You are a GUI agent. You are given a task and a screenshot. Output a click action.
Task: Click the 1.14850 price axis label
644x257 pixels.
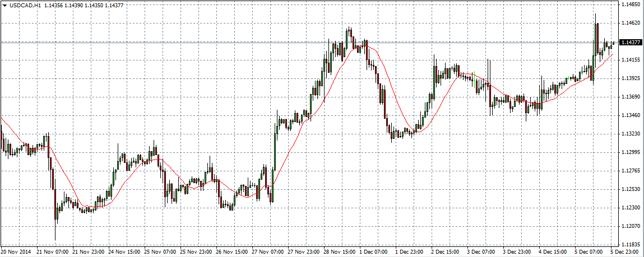click(x=631, y=5)
